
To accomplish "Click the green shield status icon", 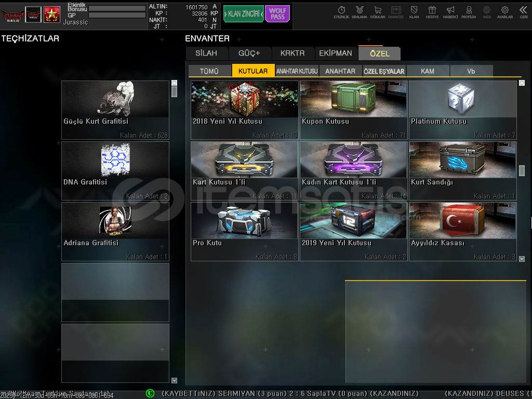I will coord(150,393).
